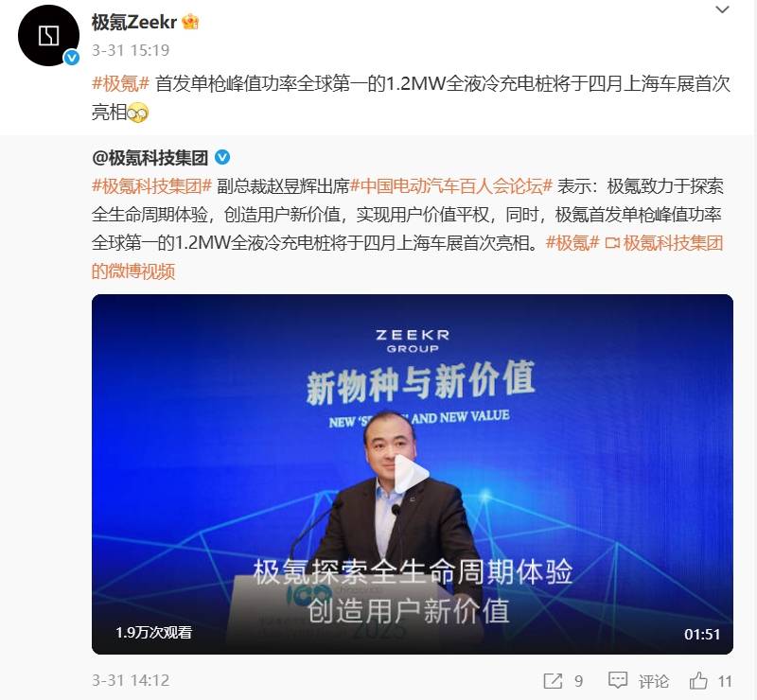Click the crown member badge beside 极氪Zeekr
Image resolution: width=757 pixels, height=700 pixels.
(x=190, y=22)
